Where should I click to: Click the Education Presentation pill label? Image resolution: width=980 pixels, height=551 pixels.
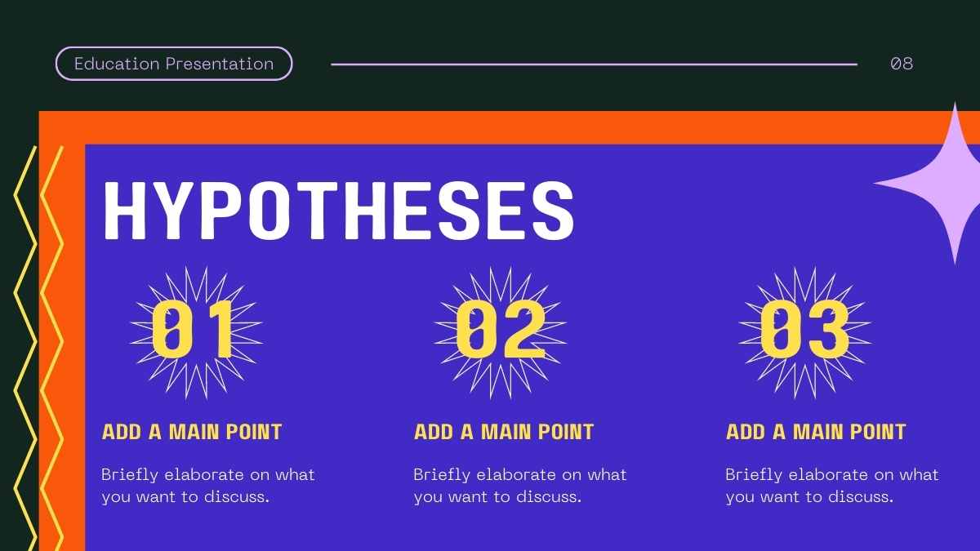point(174,64)
